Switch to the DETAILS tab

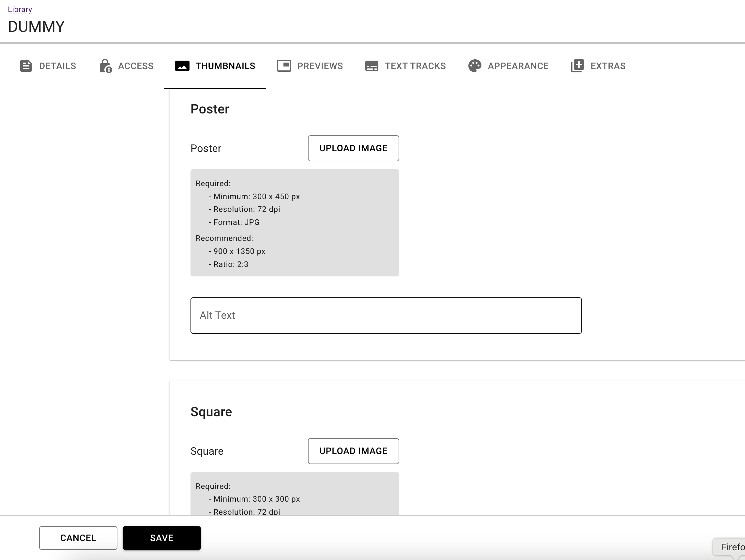[x=48, y=66]
